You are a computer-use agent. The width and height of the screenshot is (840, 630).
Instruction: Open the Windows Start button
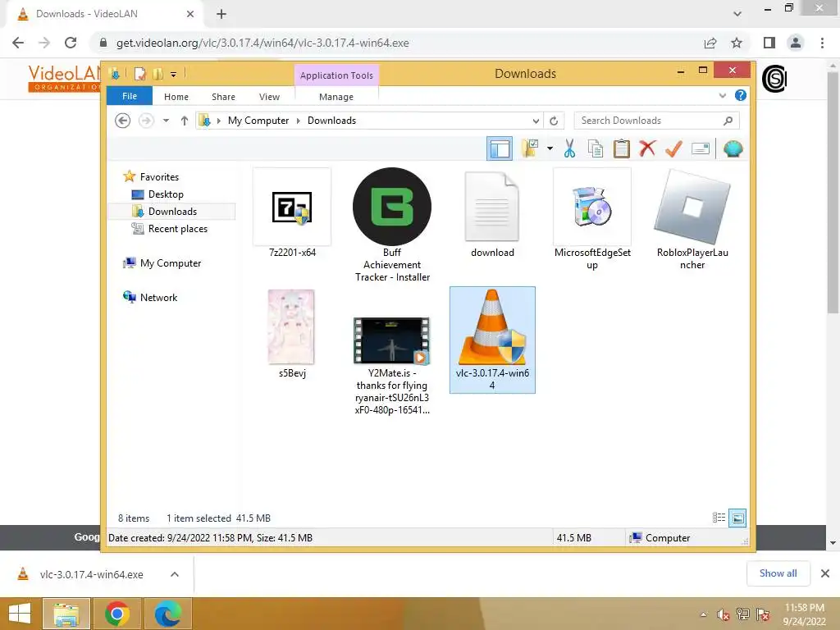(x=20, y=614)
